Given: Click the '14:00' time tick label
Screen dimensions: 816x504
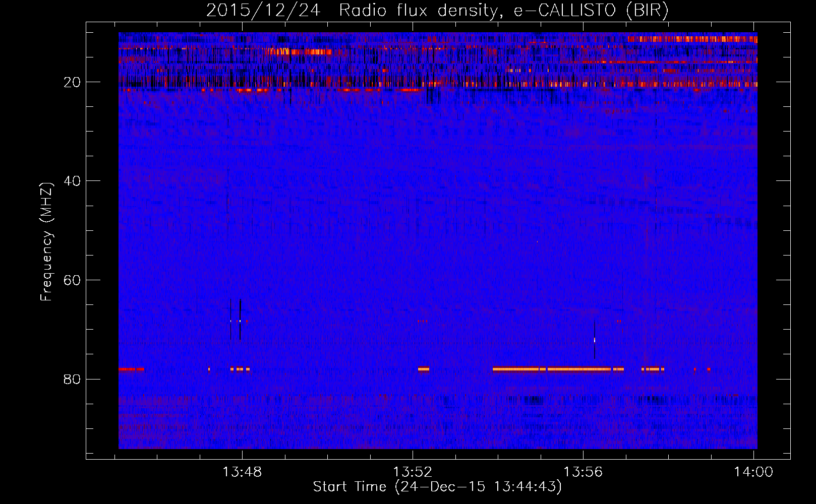Looking at the screenshot, I should click(753, 472).
